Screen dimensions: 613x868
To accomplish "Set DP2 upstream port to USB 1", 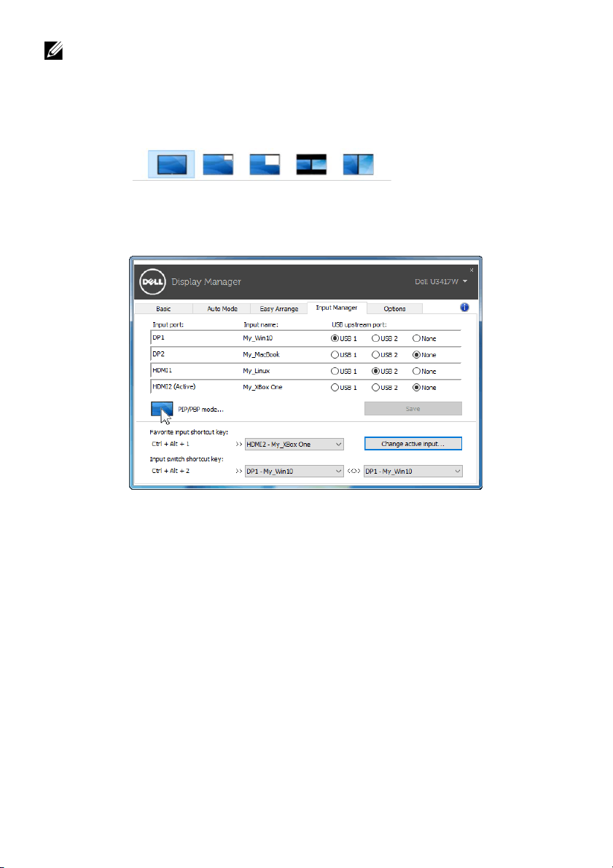I will click(335, 355).
